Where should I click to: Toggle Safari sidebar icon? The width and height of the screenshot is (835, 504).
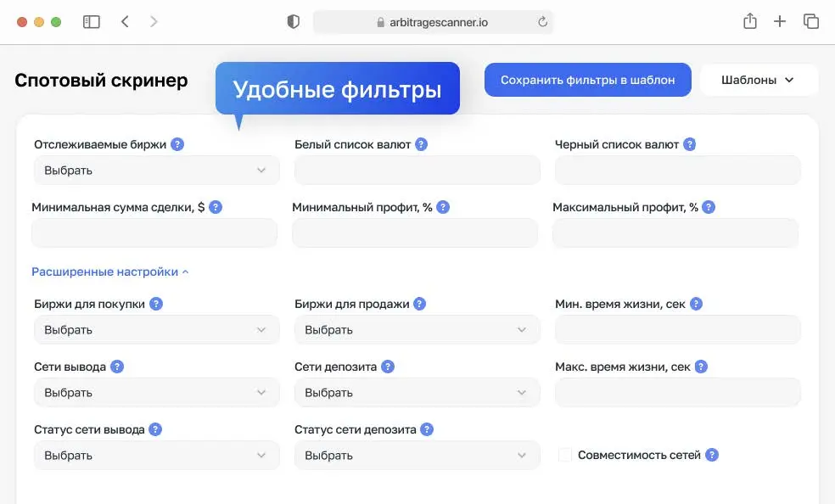(92, 22)
